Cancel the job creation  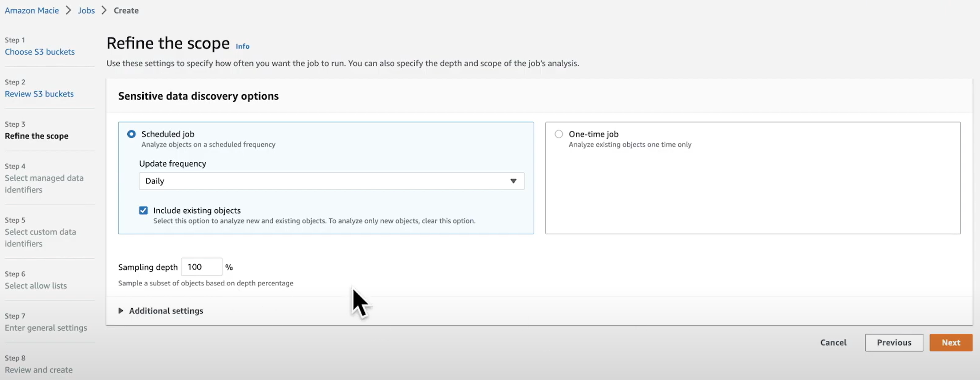833,342
